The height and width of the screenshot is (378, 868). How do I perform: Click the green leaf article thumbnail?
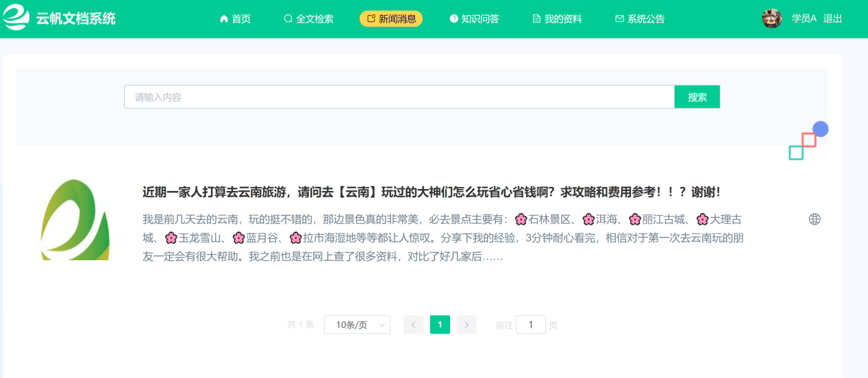[x=75, y=219]
